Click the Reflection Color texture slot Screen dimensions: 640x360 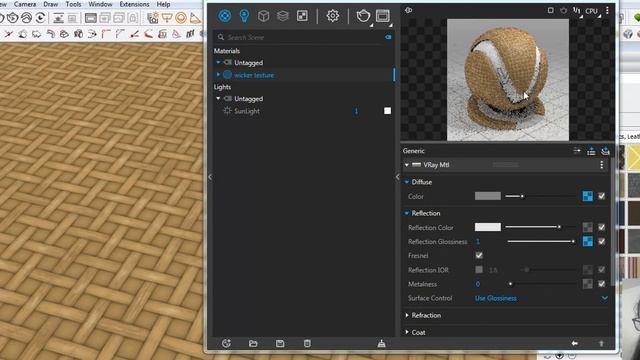click(587, 227)
